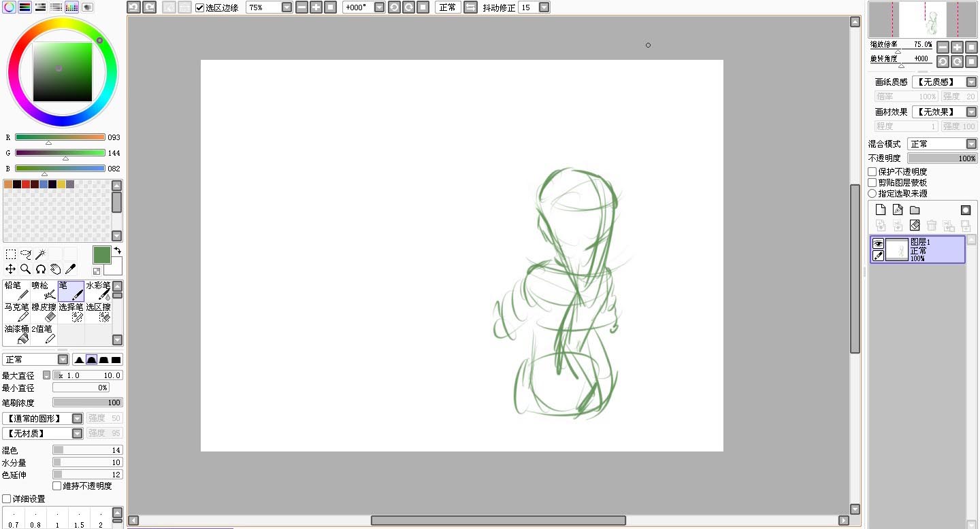Select the 铅笔 pencil tool
980x529 pixels.
(16, 291)
